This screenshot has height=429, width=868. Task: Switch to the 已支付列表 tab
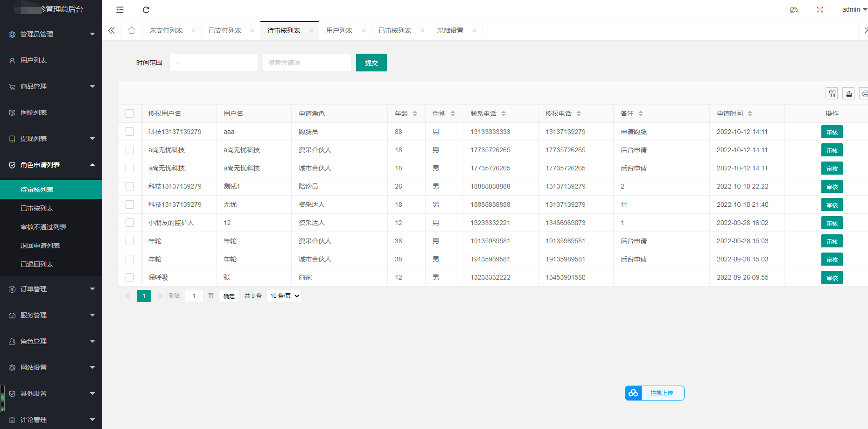(225, 30)
